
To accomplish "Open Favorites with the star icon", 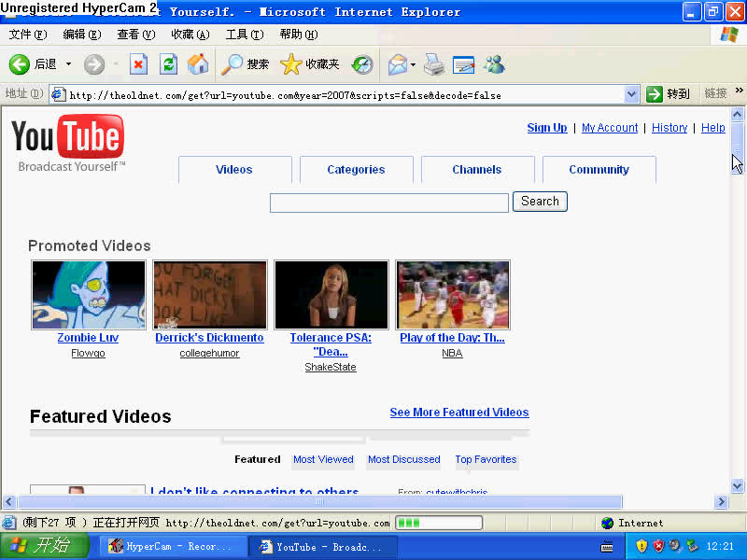I will (290, 64).
